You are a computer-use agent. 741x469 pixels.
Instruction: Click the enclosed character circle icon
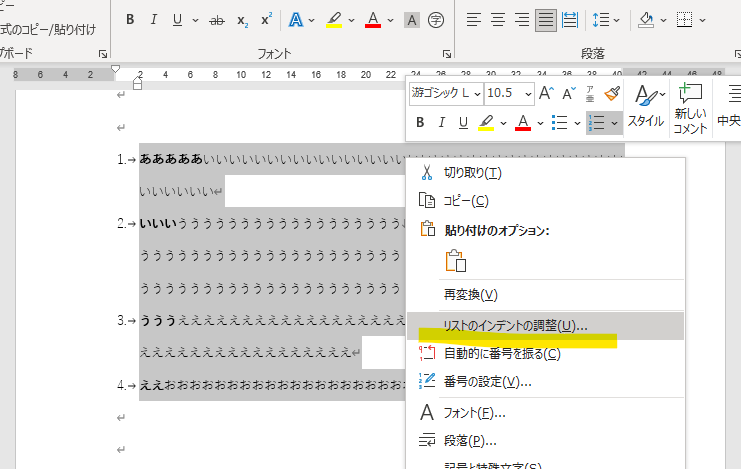coord(436,20)
